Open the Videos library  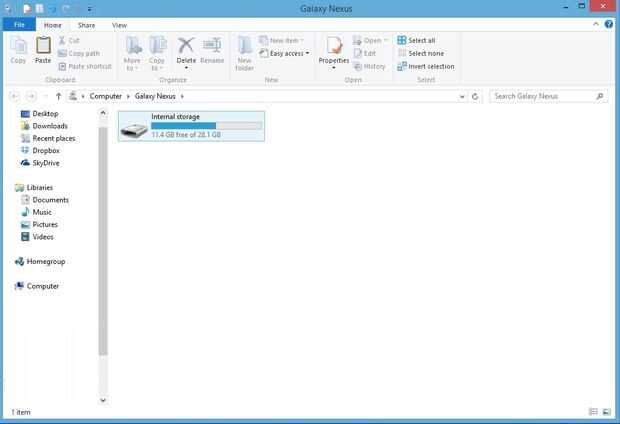pyautogui.click(x=37, y=237)
